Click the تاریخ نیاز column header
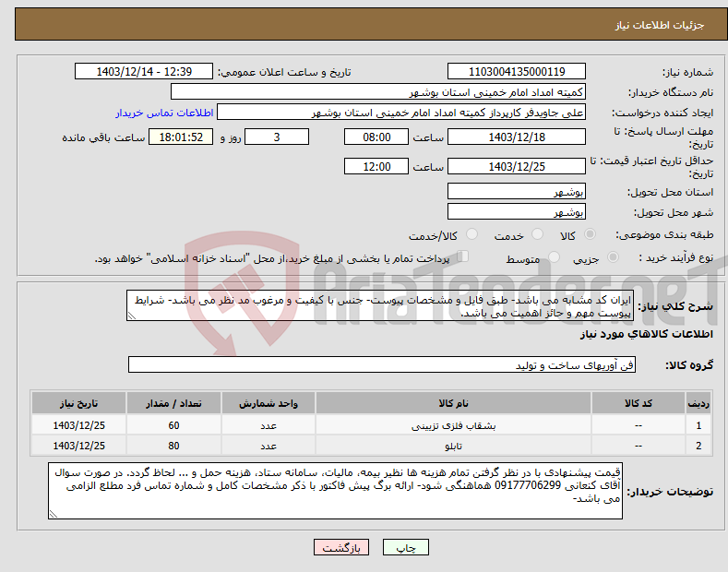 78,403
